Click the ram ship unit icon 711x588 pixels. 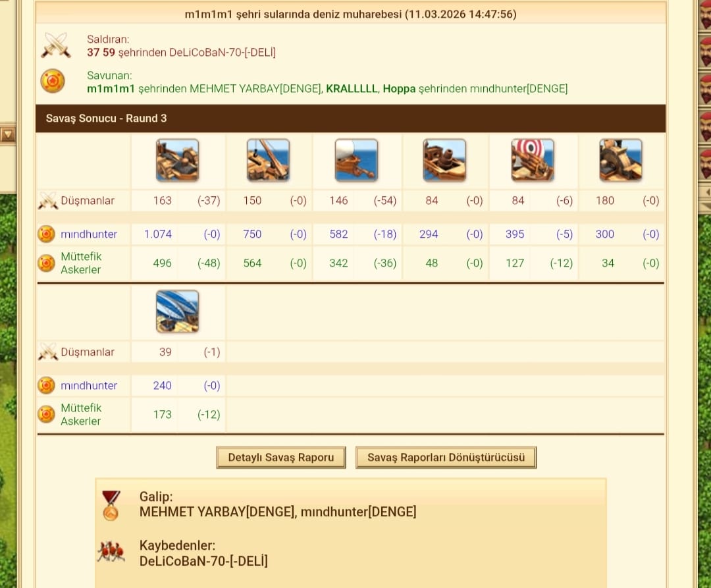coord(177,161)
